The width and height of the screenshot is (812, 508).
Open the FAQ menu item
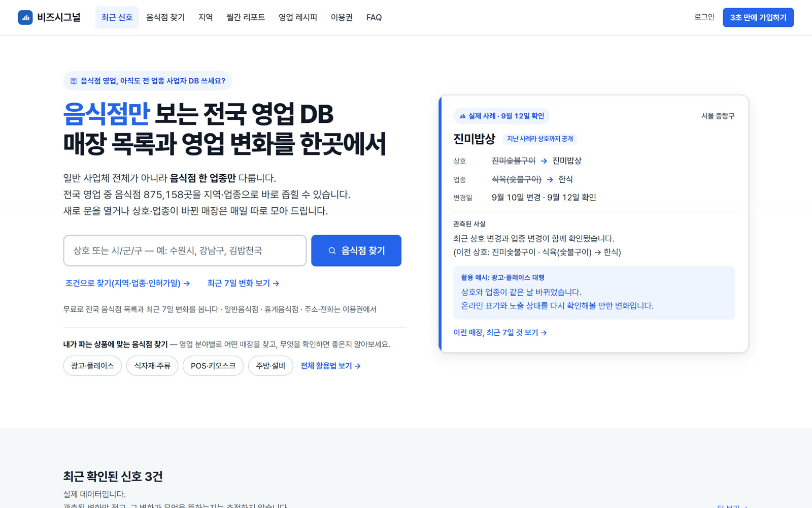pos(374,17)
